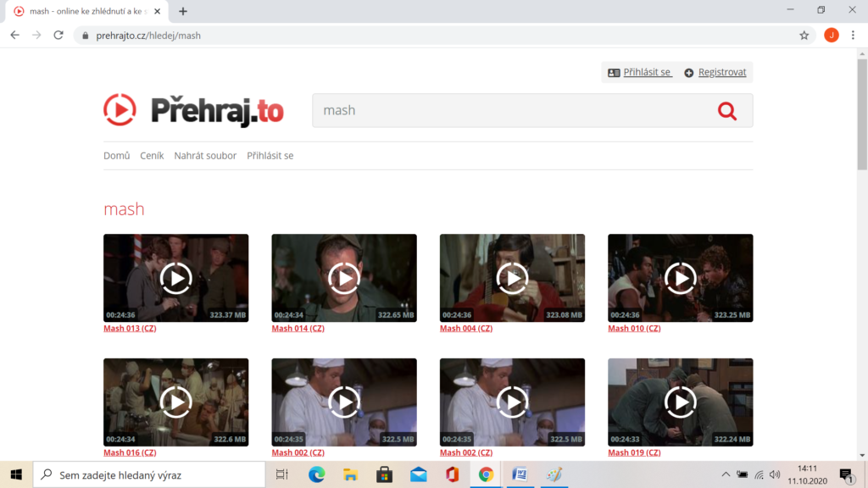Switch to Paint on the taskbar
Image resolution: width=868 pixels, height=488 pixels.
554,474
